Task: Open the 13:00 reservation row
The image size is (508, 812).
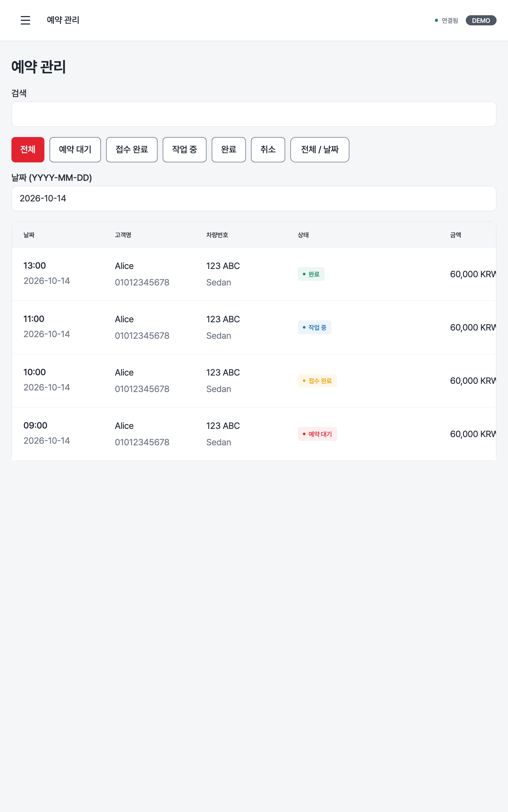Action: [254, 274]
